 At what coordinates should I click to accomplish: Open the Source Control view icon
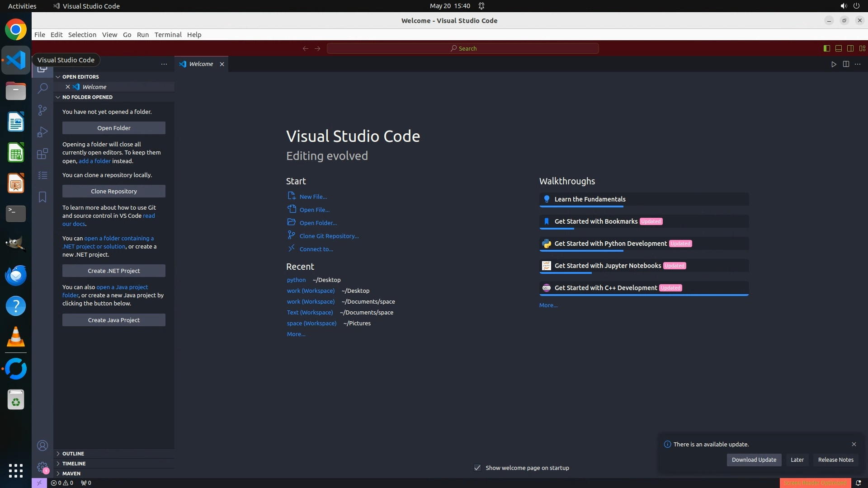click(42, 110)
